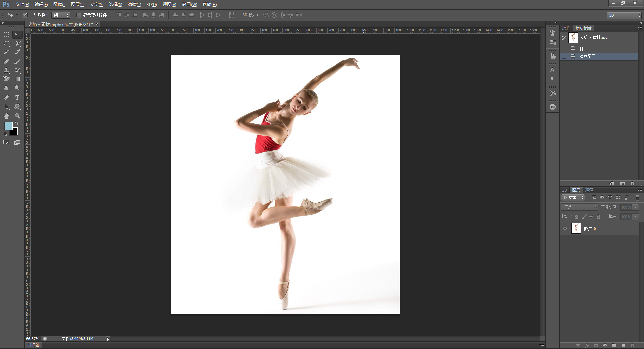Screen dimensions: 644x349
Task: Expand the 3D workspace dropdown
Action: tap(624, 15)
